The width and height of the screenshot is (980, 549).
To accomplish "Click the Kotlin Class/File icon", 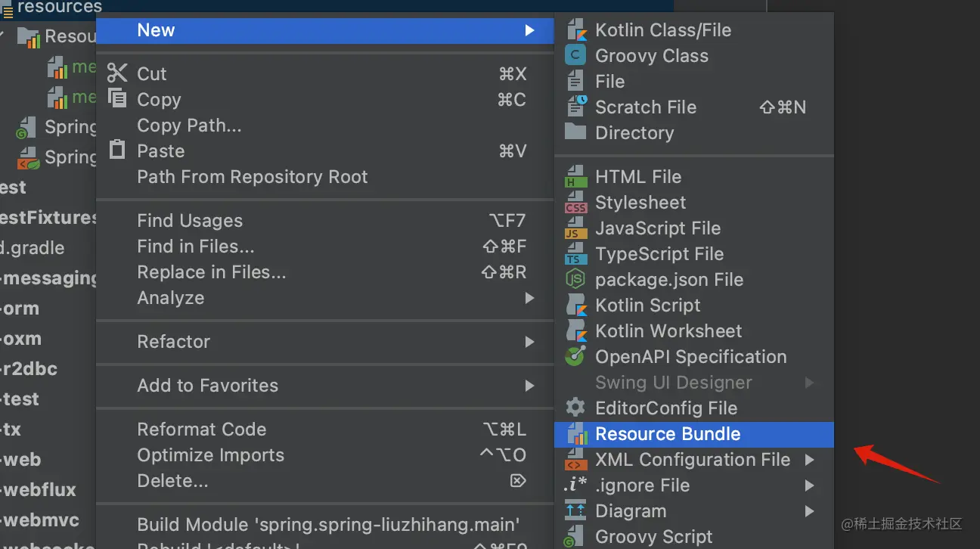I will tap(576, 30).
